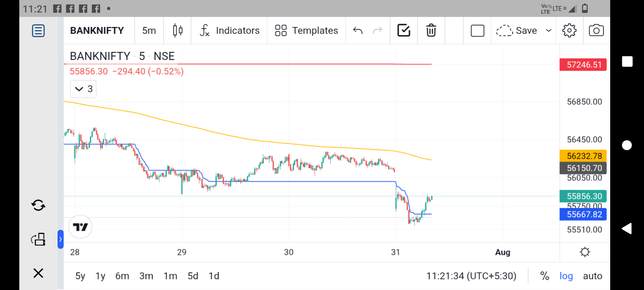Screen dimensions: 644x290
Task: Click the red 57246.51 price label
Action: click(x=583, y=65)
